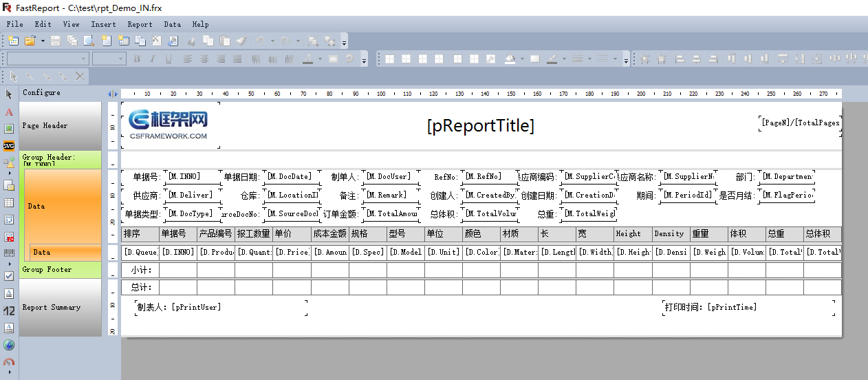Click the Open folder icon

[x=30, y=41]
